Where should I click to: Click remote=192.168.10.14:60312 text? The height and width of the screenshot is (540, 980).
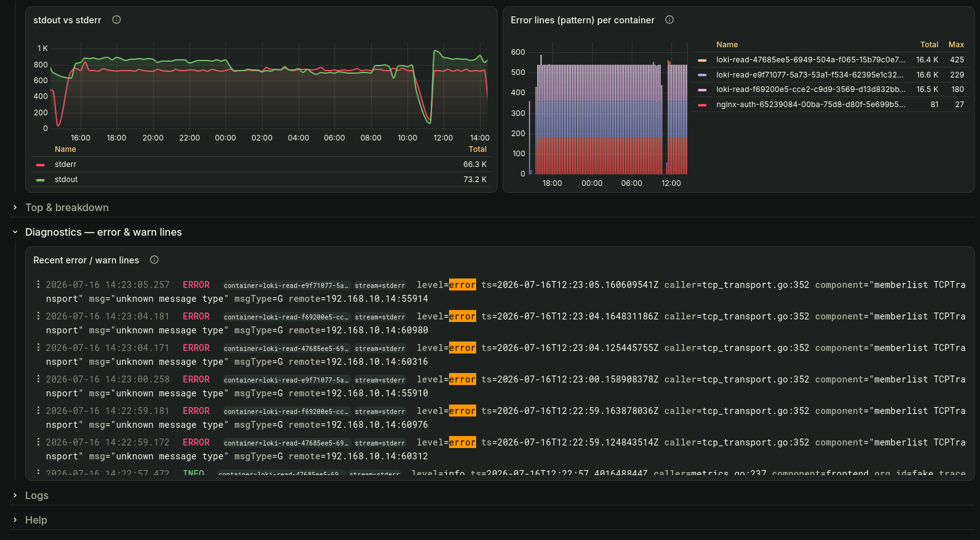(358, 456)
